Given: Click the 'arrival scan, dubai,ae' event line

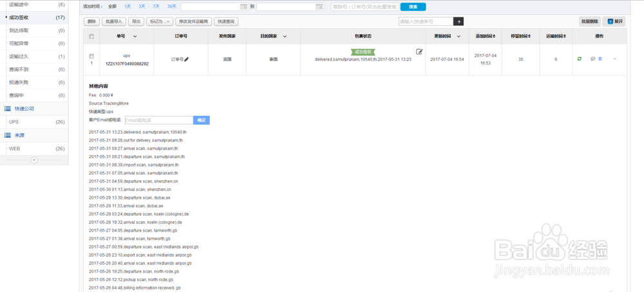Looking at the screenshot, I should [126, 206].
